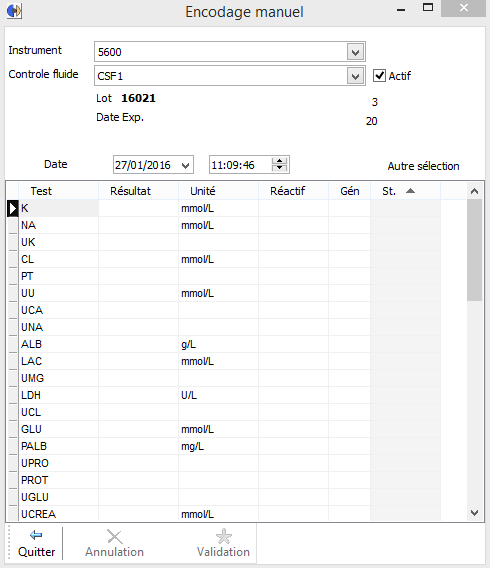490x568 pixels.
Task: Click the Résultat cell for GLU
Action: tap(138, 429)
